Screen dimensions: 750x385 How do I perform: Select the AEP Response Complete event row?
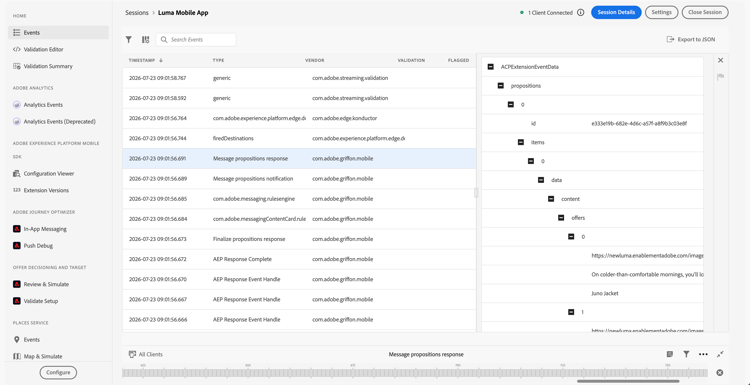299,259
